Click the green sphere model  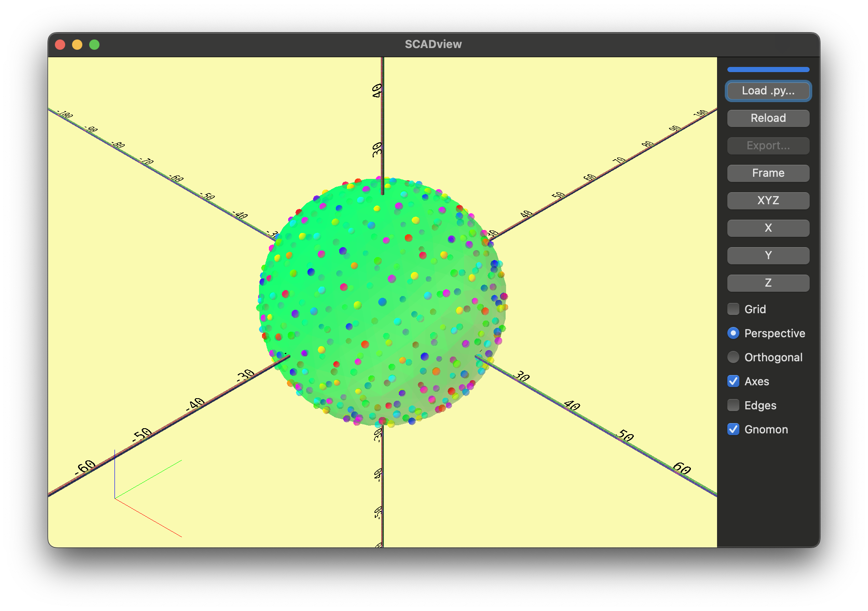tap(382, 300)
